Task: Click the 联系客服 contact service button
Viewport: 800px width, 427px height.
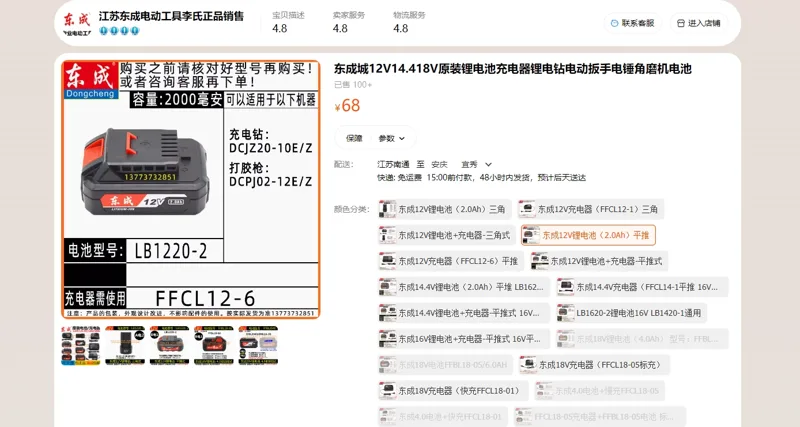Action: [633, 23]
